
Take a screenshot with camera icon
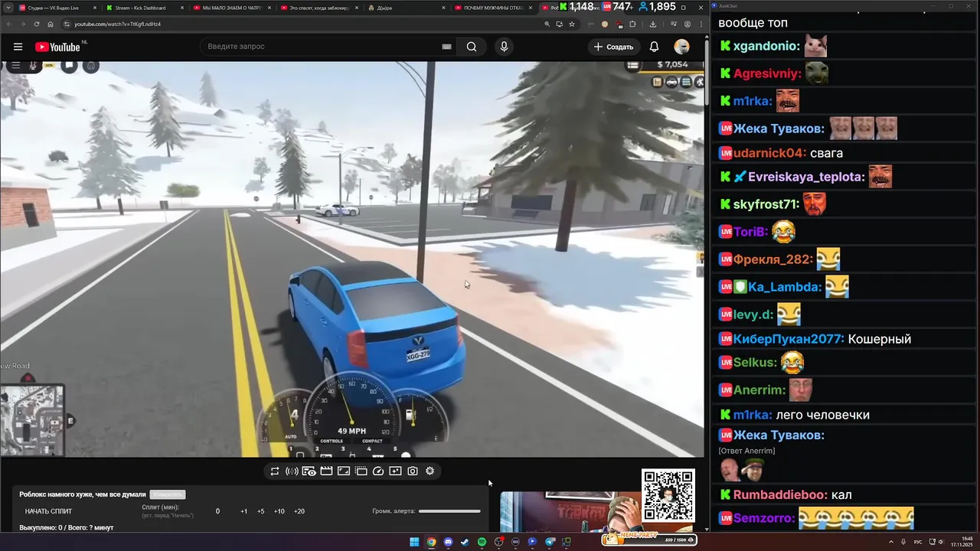(x=413, y=471)
